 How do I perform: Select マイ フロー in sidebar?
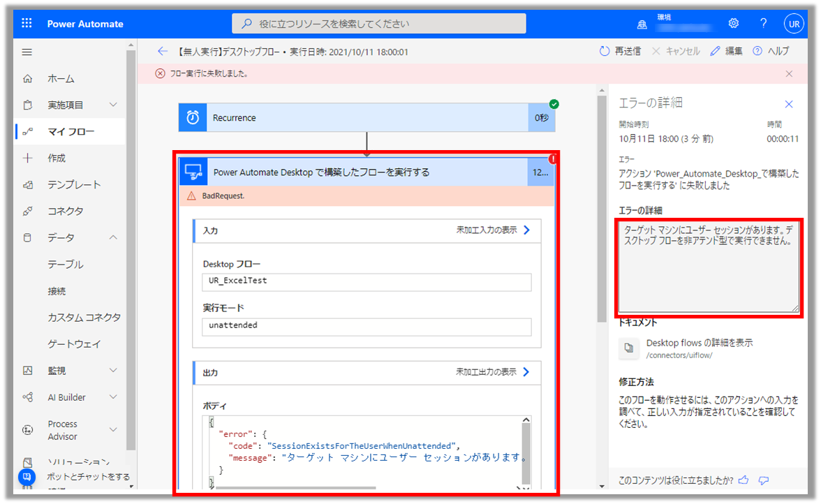(71, 131)
